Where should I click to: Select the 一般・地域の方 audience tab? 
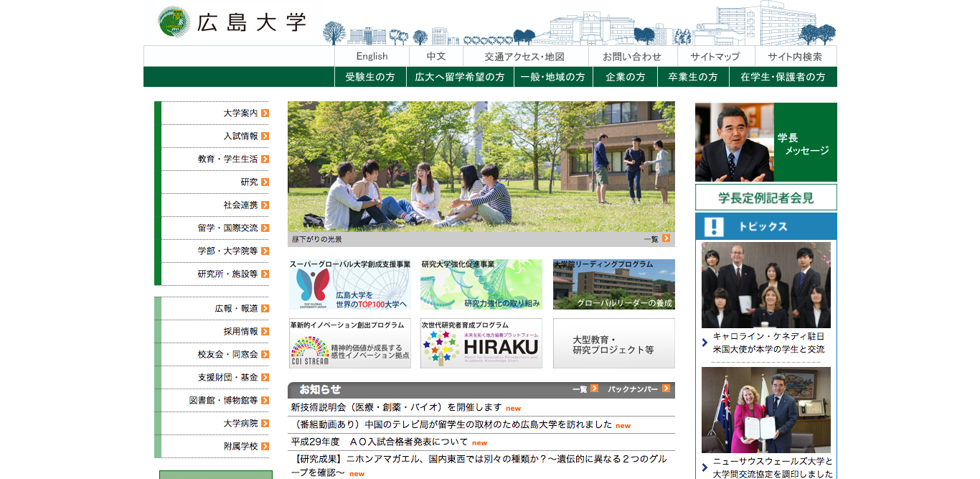(x=553, y=77)
